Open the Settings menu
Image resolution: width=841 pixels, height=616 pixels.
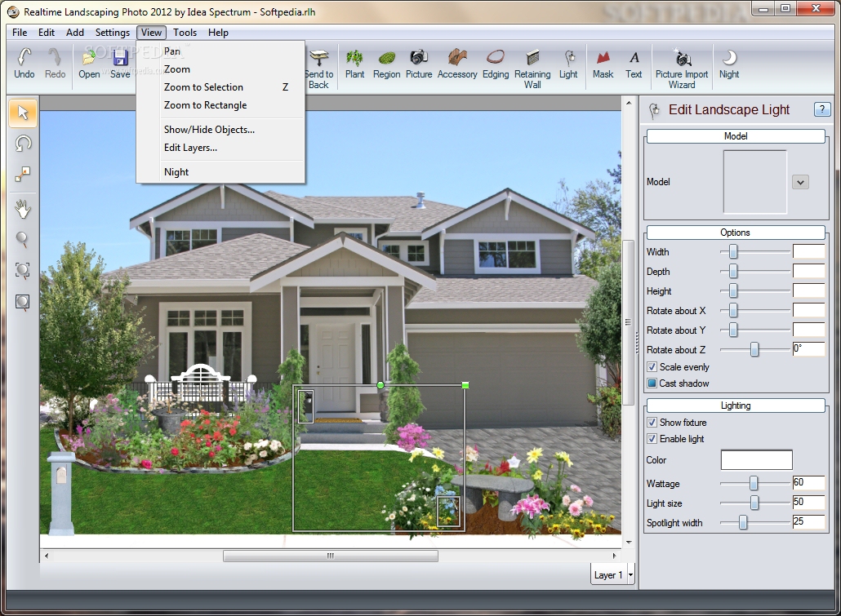(x=113, y=33)
